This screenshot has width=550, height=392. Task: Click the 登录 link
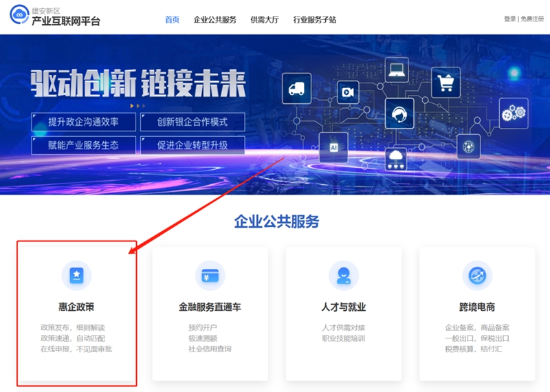pos(509,19)
